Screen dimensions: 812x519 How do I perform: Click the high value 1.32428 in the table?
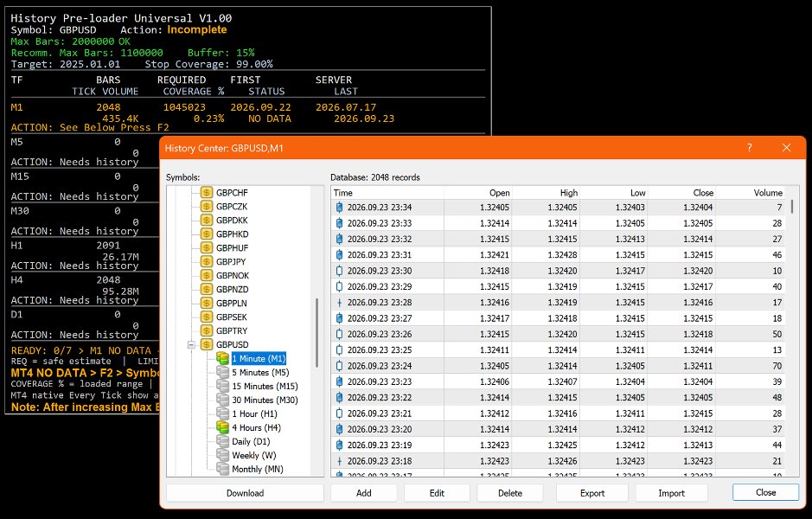pyautogui.click(x=562, y=255)
